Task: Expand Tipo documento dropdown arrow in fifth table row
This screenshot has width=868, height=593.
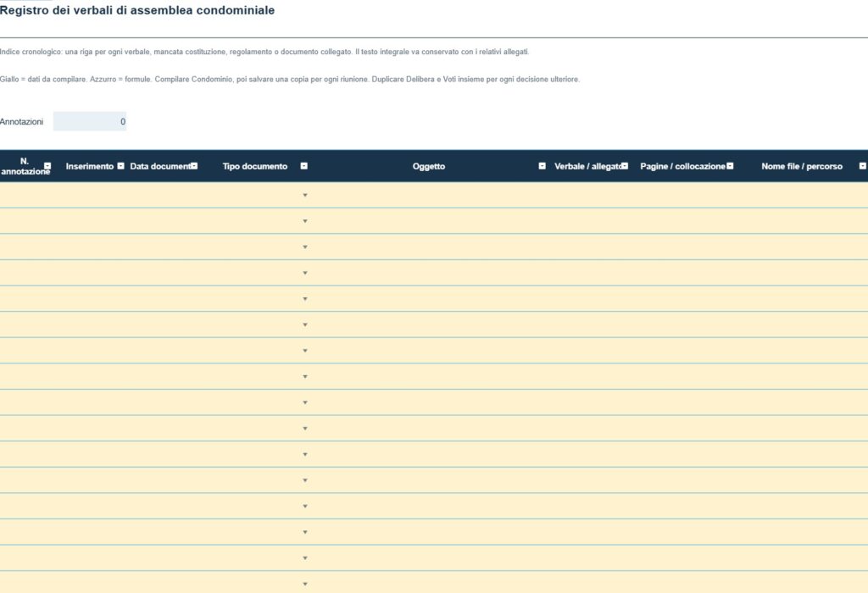Action: (305, 299)
